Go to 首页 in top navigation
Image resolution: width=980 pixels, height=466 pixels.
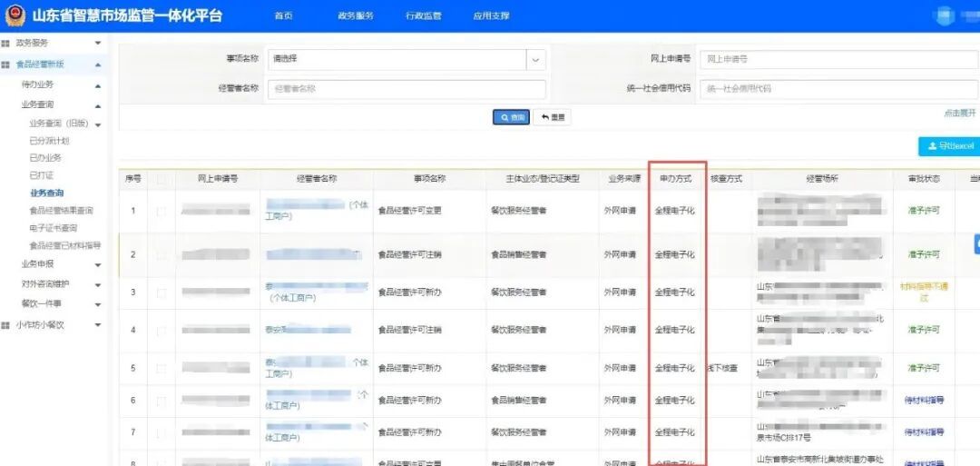(x=284, y=15)
